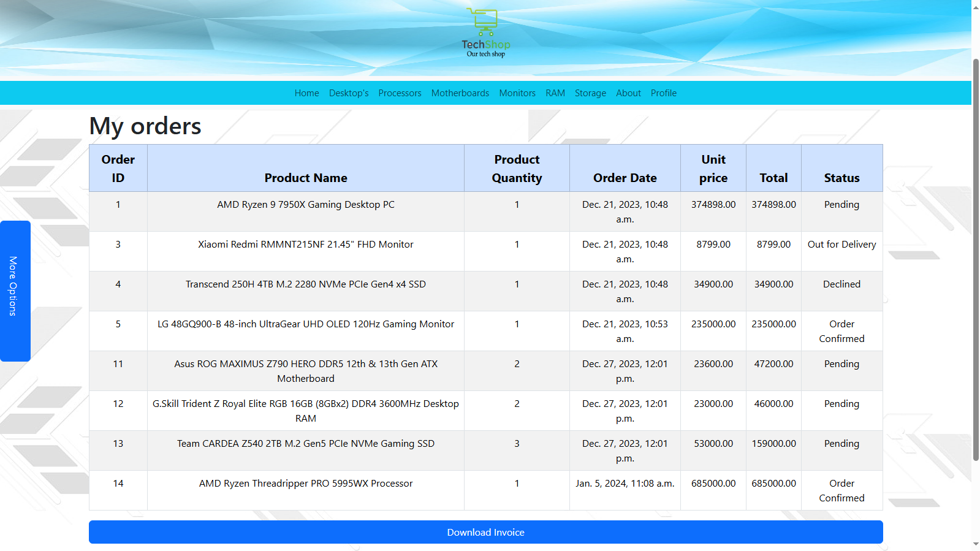Click unit price 8799.00 cell
The height and width of the screenshot is (551, 980).
pos(713,251)
